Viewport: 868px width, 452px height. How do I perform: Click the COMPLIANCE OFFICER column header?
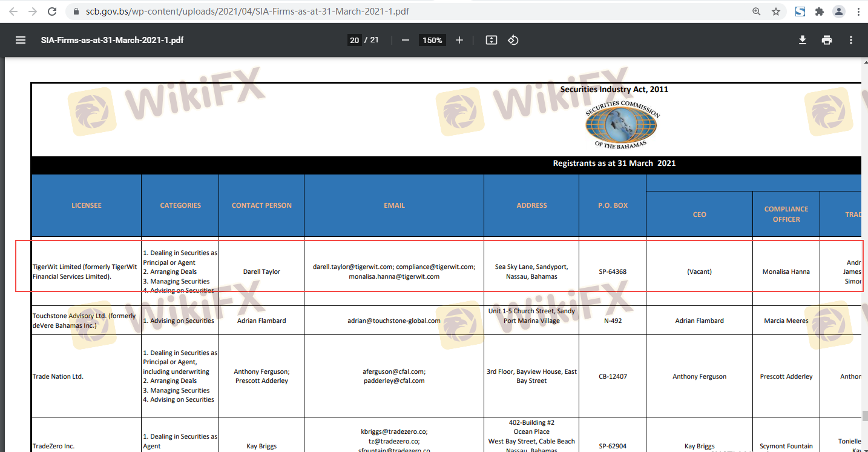(x=786, y=214)
